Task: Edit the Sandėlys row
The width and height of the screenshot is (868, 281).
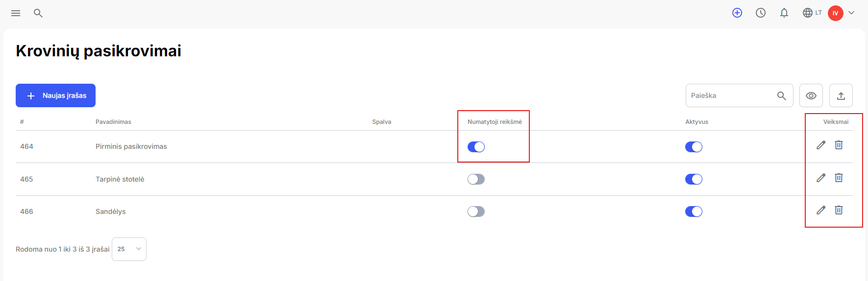Action: coord(821,210)
